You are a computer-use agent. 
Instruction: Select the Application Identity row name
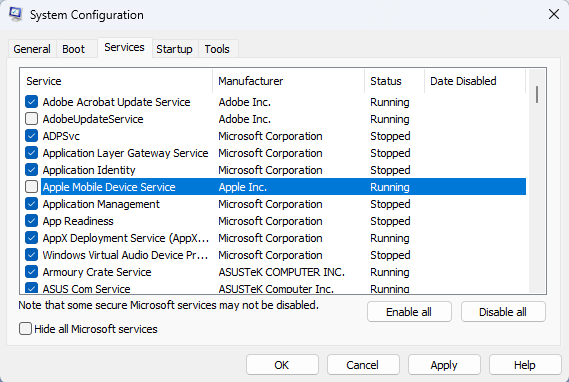click(89, 170)
